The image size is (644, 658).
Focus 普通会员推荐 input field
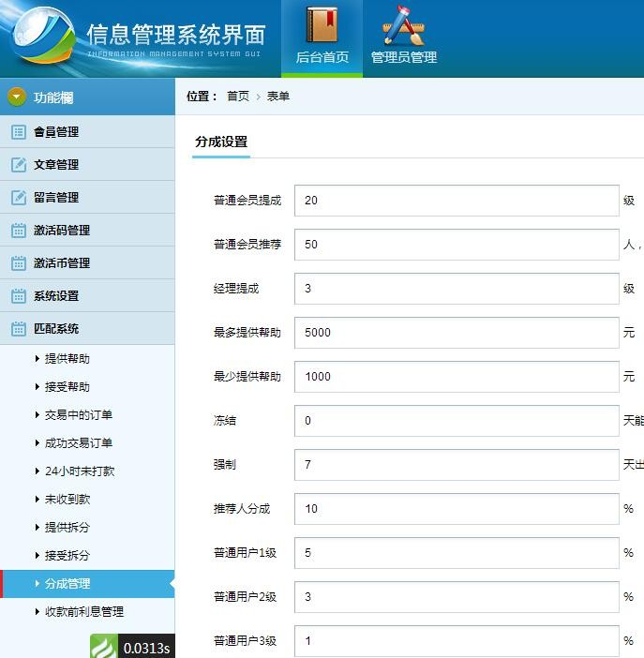click(457, 245)
